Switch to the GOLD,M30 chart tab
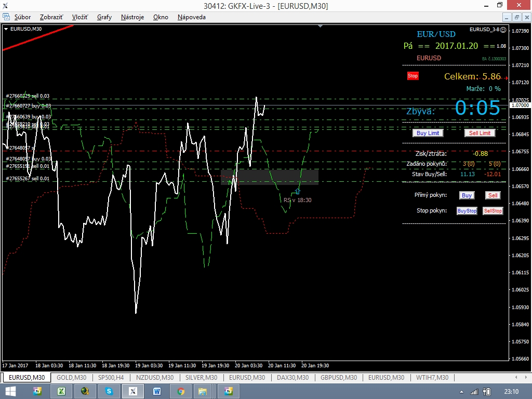This screenshot has width=532, height=399. pos(71,378)
